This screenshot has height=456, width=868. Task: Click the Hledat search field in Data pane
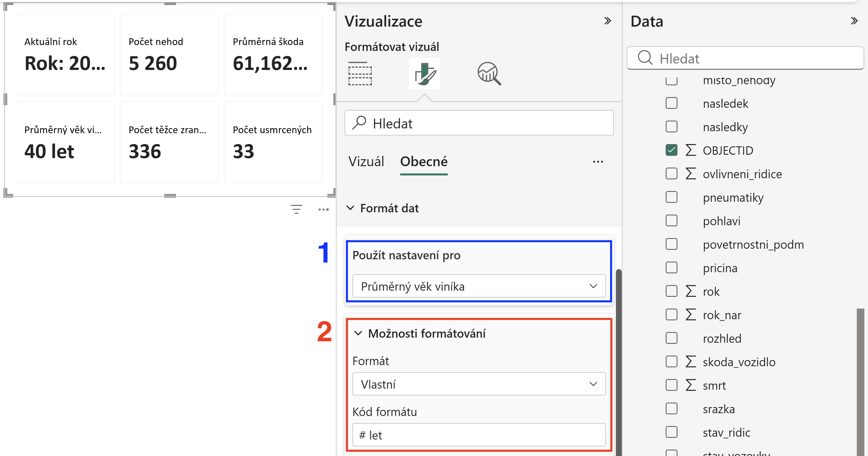coord(745,58)
